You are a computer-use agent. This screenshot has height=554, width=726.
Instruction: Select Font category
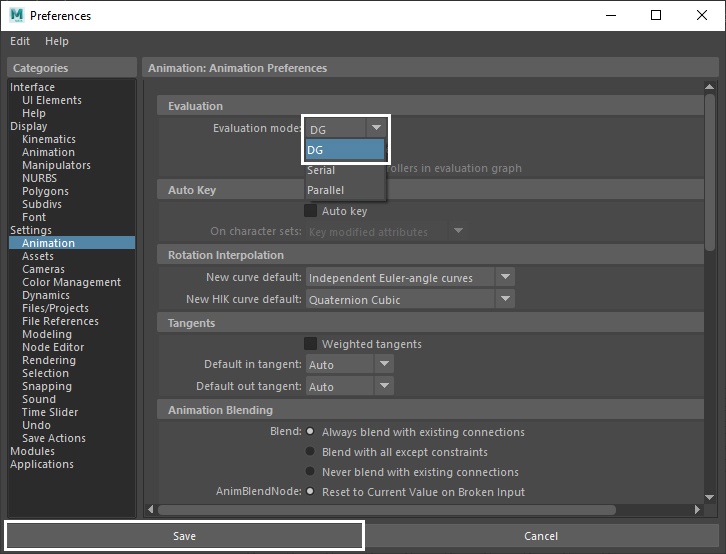coord(34,217)
